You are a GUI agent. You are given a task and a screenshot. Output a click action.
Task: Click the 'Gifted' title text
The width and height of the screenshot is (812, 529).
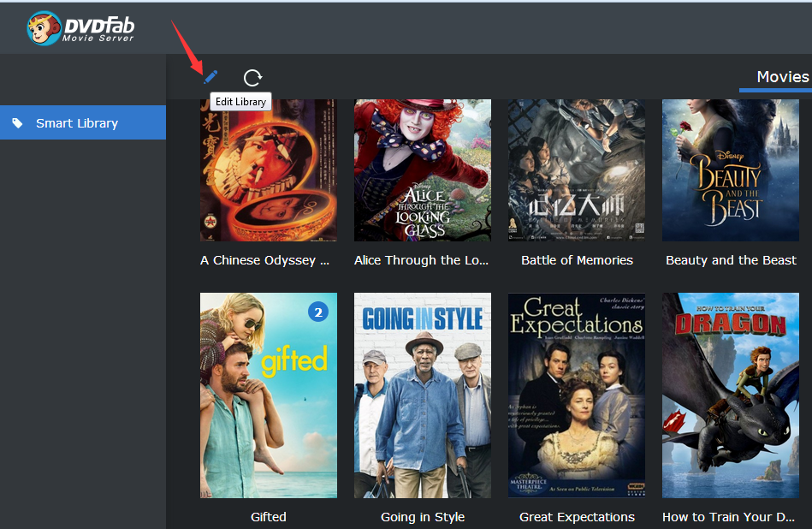(269, 516)
